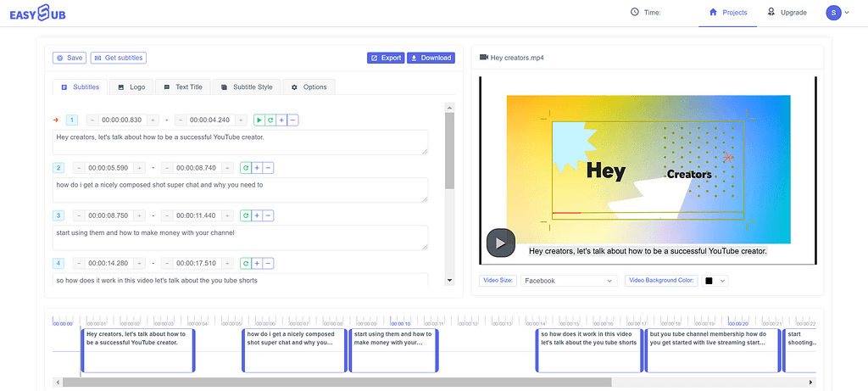This screenshot has width=868, height=391.
Task: Click the refresh icon for subtitle 2
Action: pyautogui.click(x=245, y=168)
